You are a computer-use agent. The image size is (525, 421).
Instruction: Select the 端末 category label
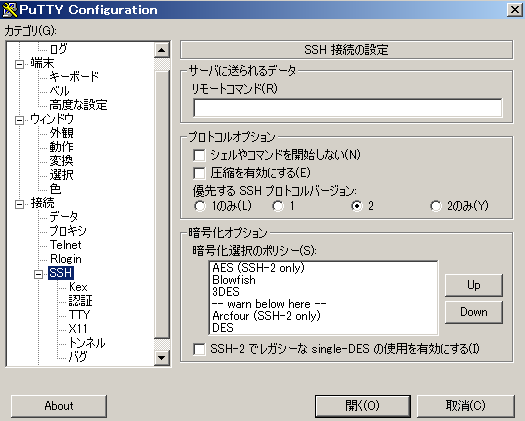[42, 63]
